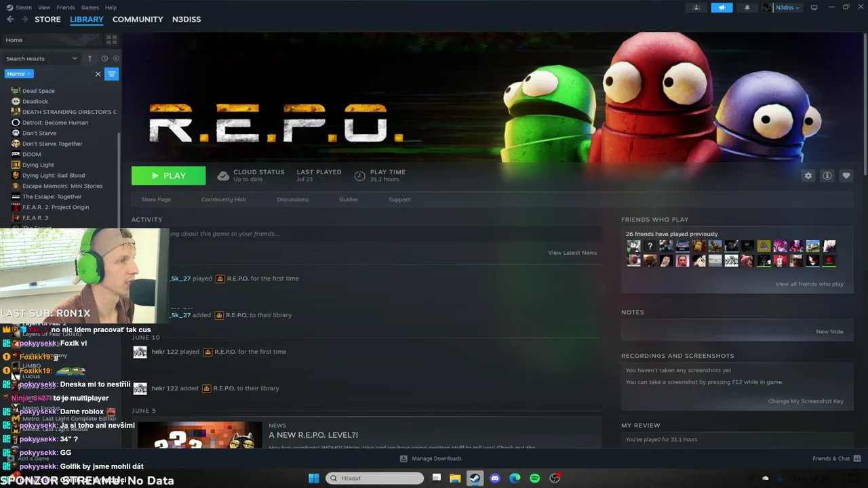868x488 pixels.
Task: Add R.E.P.O. to favorites heart
Action: 846,176
